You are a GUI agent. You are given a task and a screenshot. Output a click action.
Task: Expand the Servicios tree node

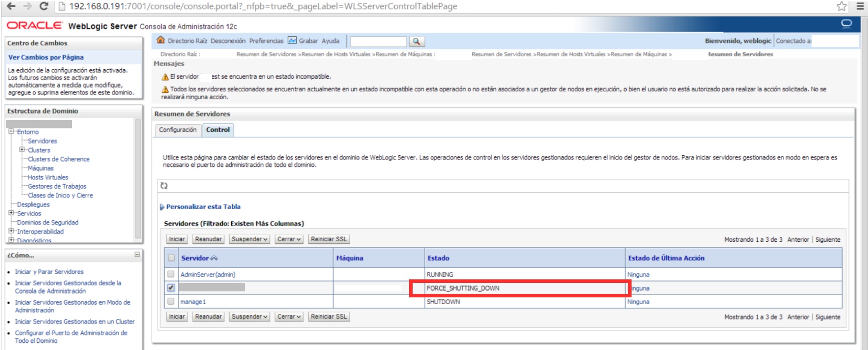pyautogui.click(x=11, y=213)
